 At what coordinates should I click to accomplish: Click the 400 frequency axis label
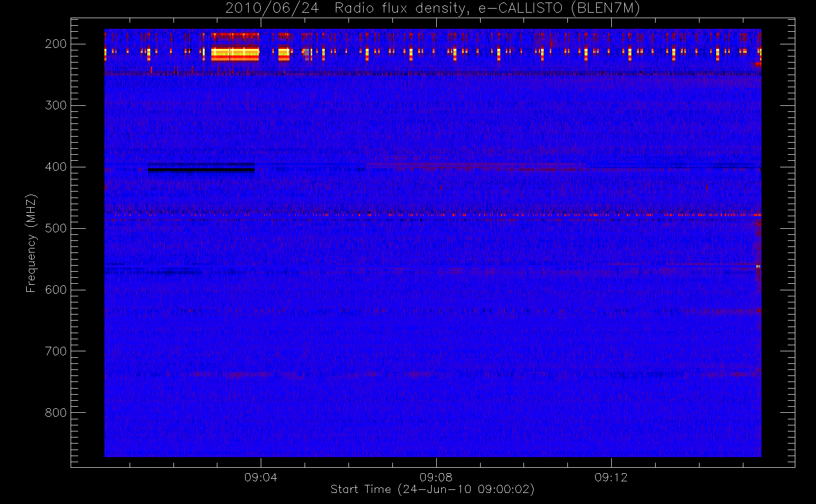pos(55,167)
